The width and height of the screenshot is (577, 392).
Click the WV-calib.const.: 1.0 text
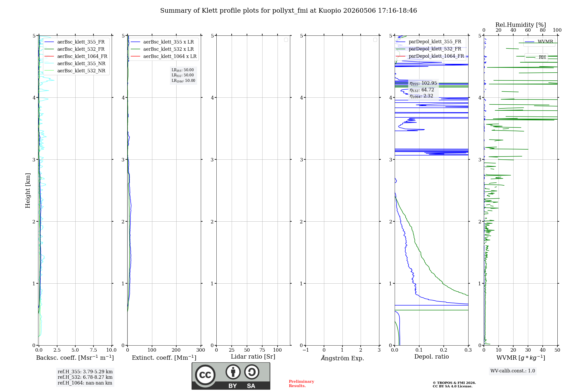coord(513,371)
